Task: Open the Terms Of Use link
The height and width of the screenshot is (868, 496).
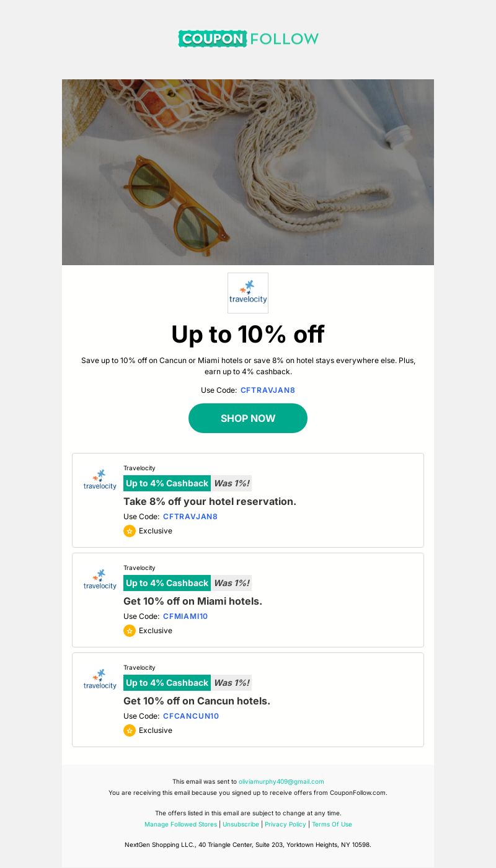Action: 332,825
